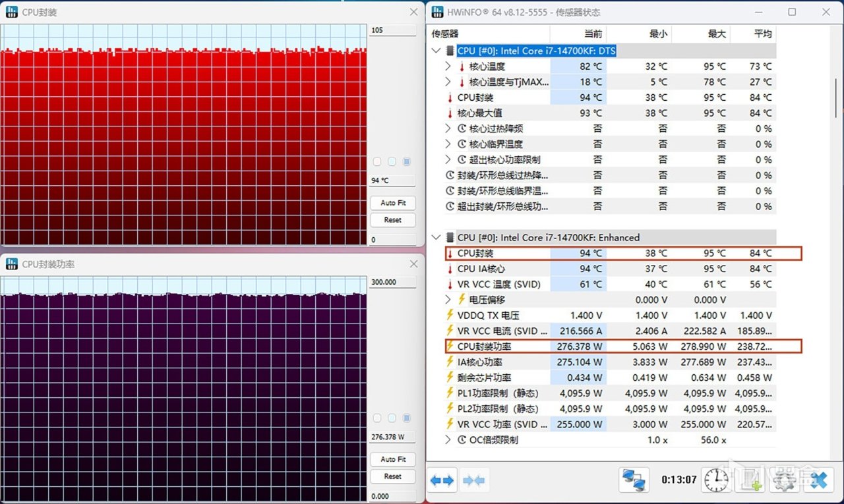Select the CPU封装 row label under Enhanced
This screenshot has height=504, width=844.
click(x=475, y=253)
